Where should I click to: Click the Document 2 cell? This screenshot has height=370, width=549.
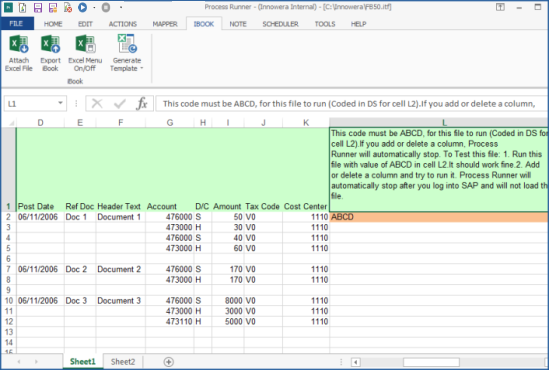(x=120, y=270)
